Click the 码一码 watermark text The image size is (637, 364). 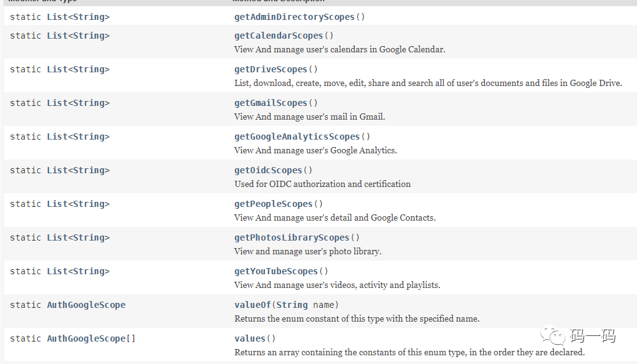click(x=592, y=337)
